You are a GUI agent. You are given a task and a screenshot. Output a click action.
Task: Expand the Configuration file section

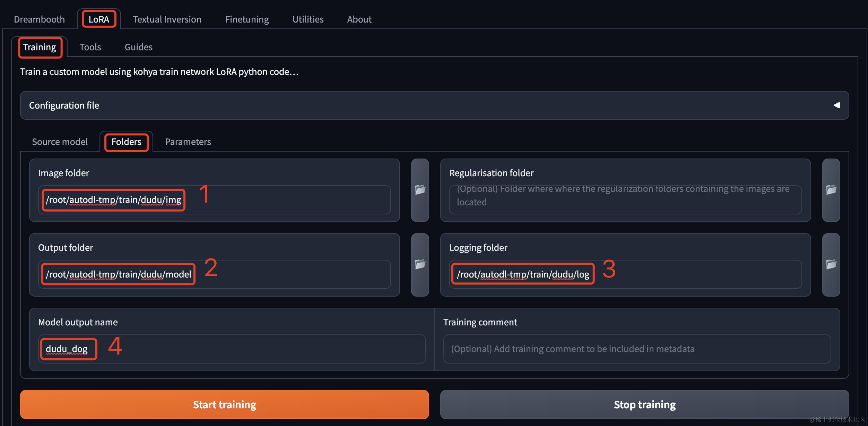(434, 105)
